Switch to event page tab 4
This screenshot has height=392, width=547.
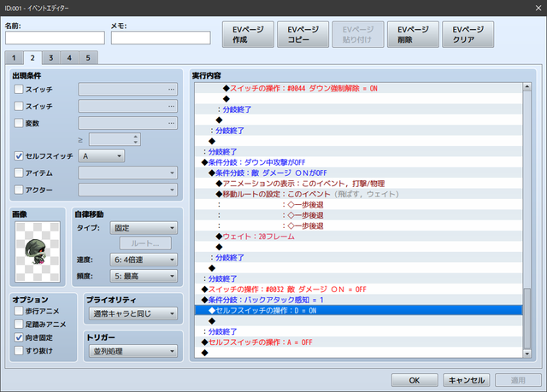pyautogui.click(x=69, y=58)
